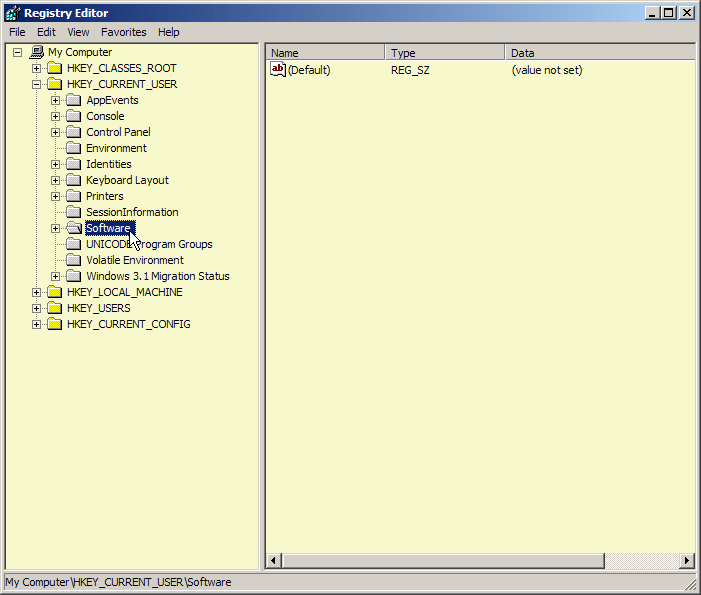This screenshot has width=701, height=595.
Task: Expand the HKEY_CURRENT_CONFIG key
Action: click(x=36, y=324)
